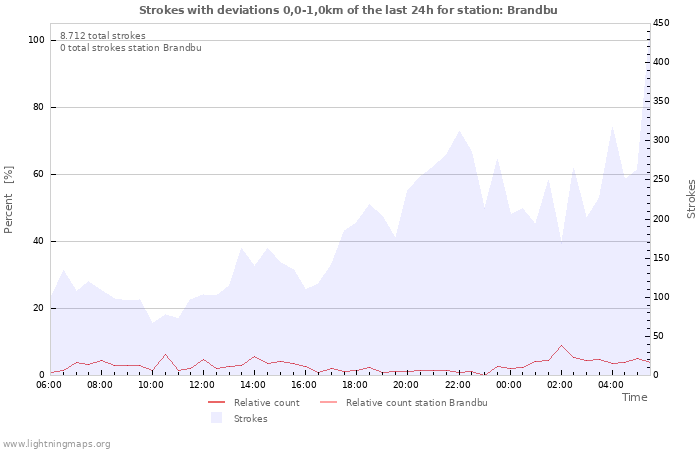Click the Time axis title

pyautogui.click(x=634, y=397)
